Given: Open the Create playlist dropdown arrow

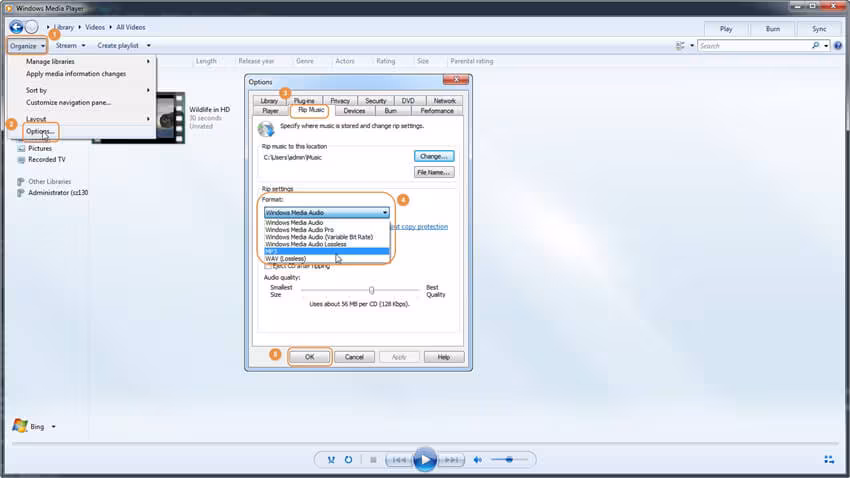Looking at the screenshot, I should click(x=149, y=46).
